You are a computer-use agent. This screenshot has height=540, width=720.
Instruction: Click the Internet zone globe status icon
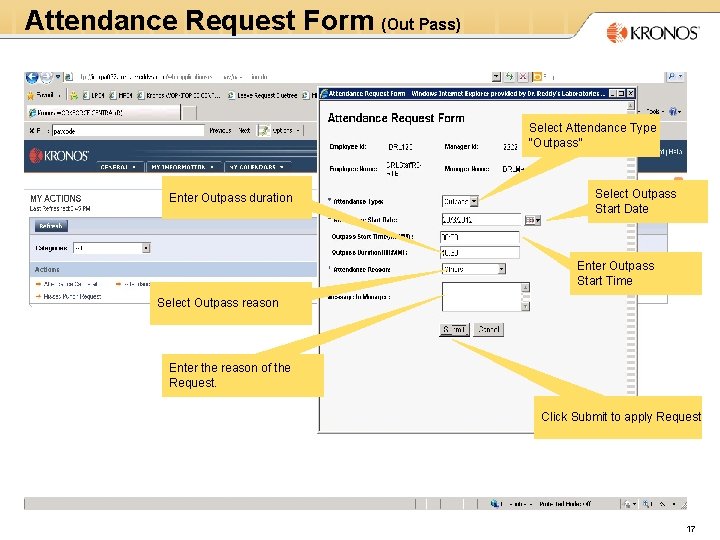495,504
